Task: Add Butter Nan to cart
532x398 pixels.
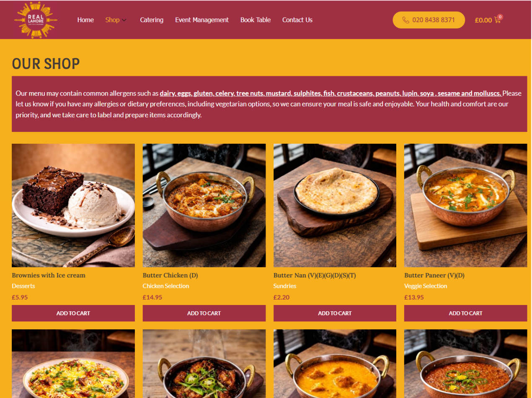Action: point(335,313)
